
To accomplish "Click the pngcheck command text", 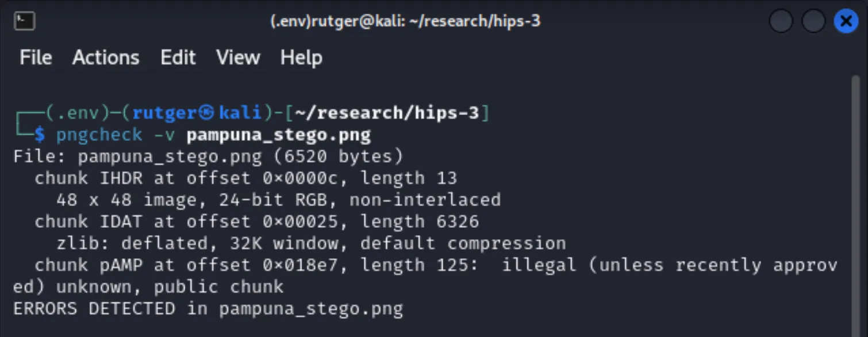I will pos(99,134).
